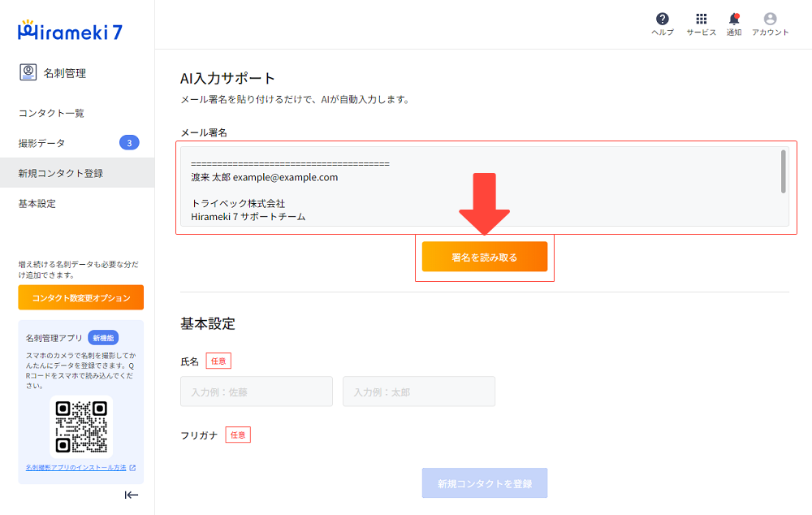Open the Help question mark icon
The image size is (812, 515).
click(x=663, y=19)
